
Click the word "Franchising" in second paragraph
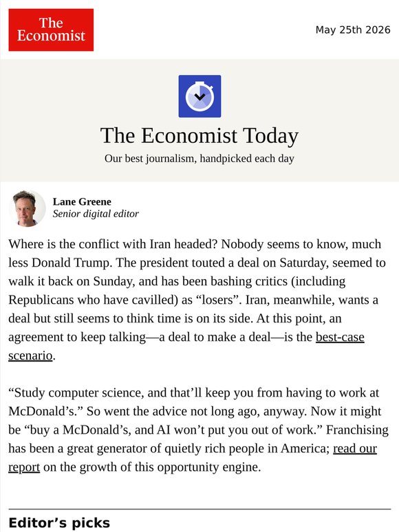pyautogui.click(x=357, y=430)
